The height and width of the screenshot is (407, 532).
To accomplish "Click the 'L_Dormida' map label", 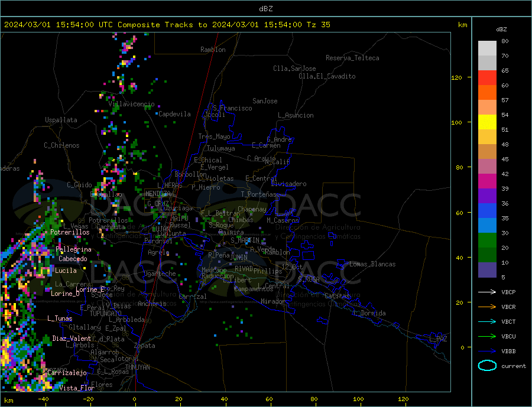I will pos(369,313).
